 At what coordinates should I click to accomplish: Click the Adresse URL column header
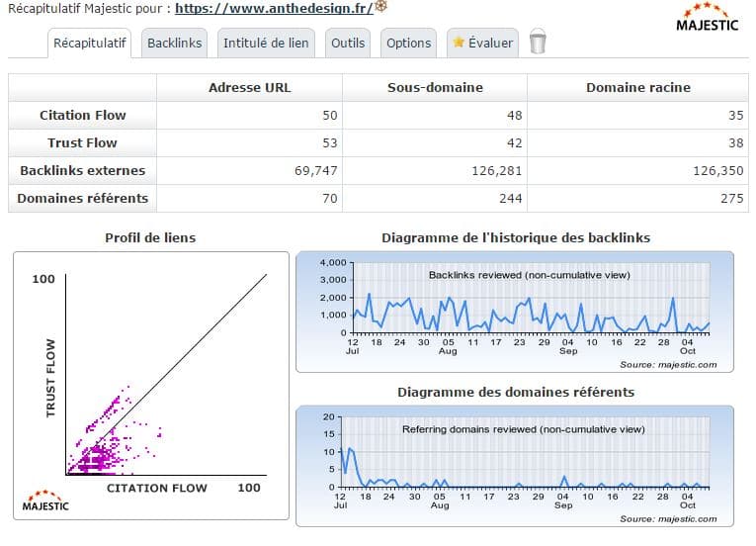tap(250, 87)
